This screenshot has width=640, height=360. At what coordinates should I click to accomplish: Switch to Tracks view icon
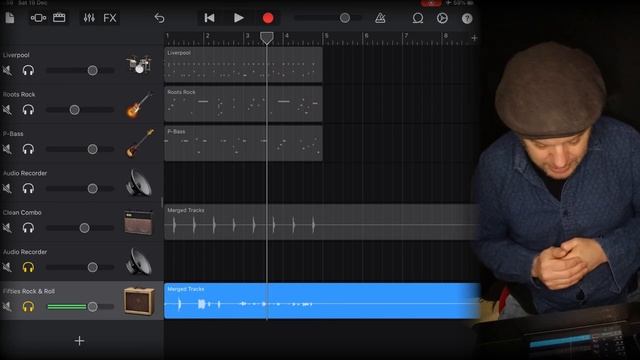pos(59,18)
